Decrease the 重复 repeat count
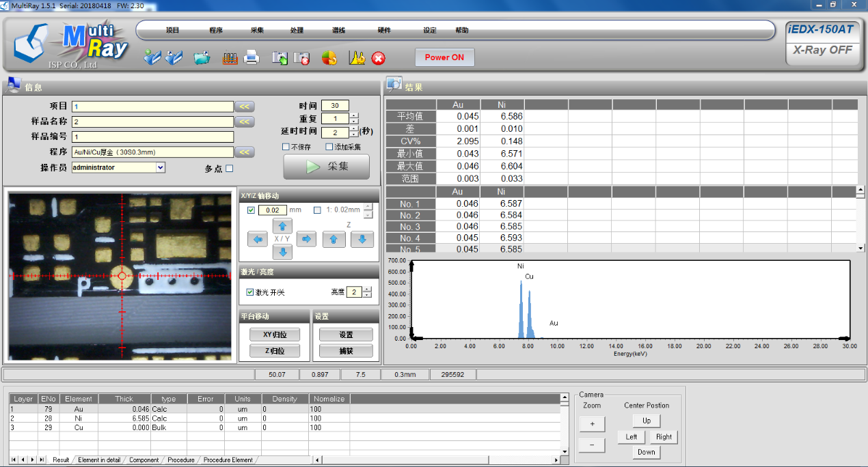The width and height of the screenshot is (868, 467). pyautogui.click(x=354, y=122)
